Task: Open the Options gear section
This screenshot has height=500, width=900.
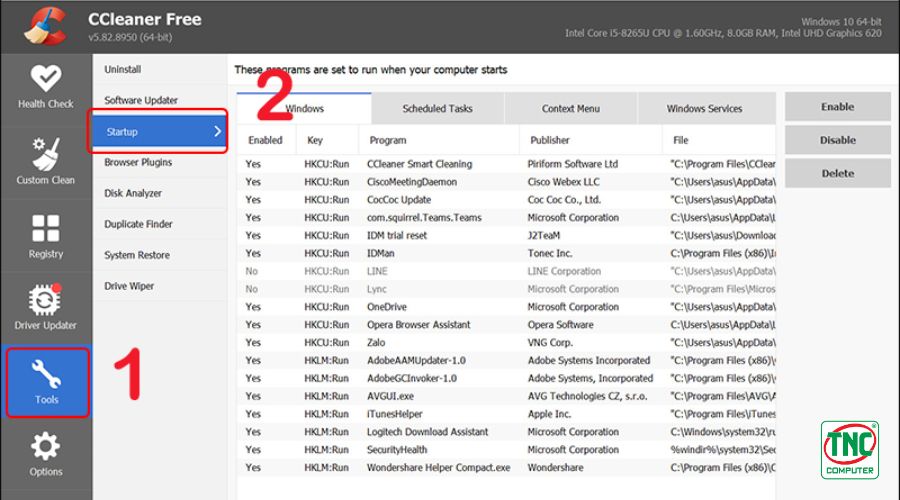Action: point(45,455)
